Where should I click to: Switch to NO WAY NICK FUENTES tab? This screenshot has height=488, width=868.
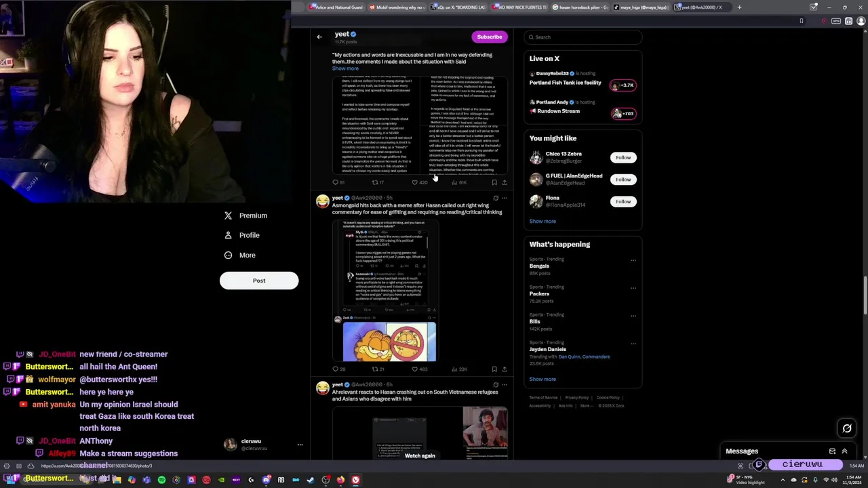pyautogui.click(x=519, y=7)
